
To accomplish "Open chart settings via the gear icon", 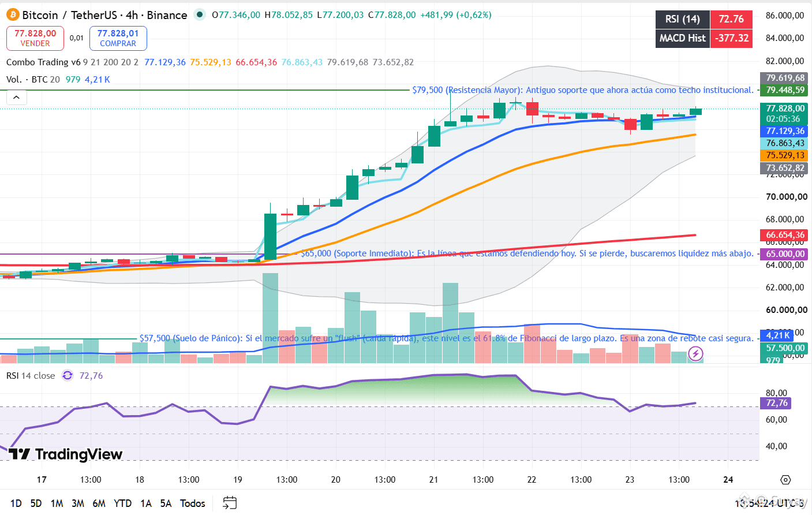I will pyautogui.click(x=785, y=480).
